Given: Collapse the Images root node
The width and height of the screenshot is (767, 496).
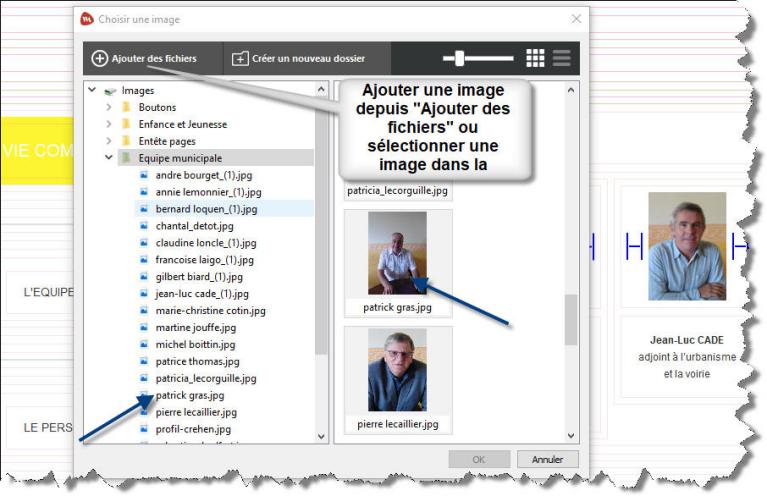Looking at the screenshot, I should coord(92,90).
